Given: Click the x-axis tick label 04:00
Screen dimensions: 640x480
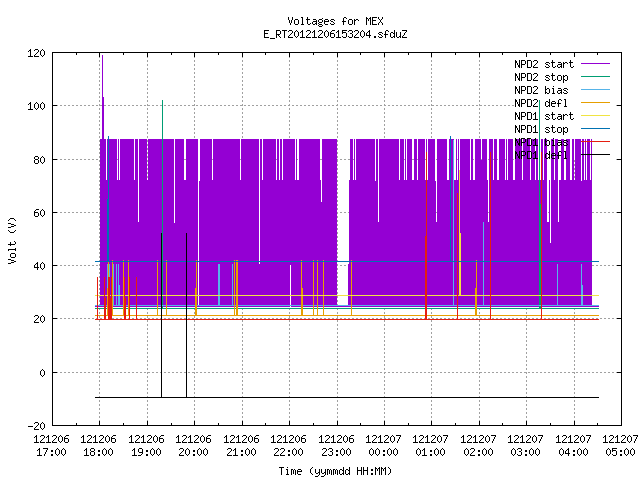Looking at the screenshot, I should 573,453.
